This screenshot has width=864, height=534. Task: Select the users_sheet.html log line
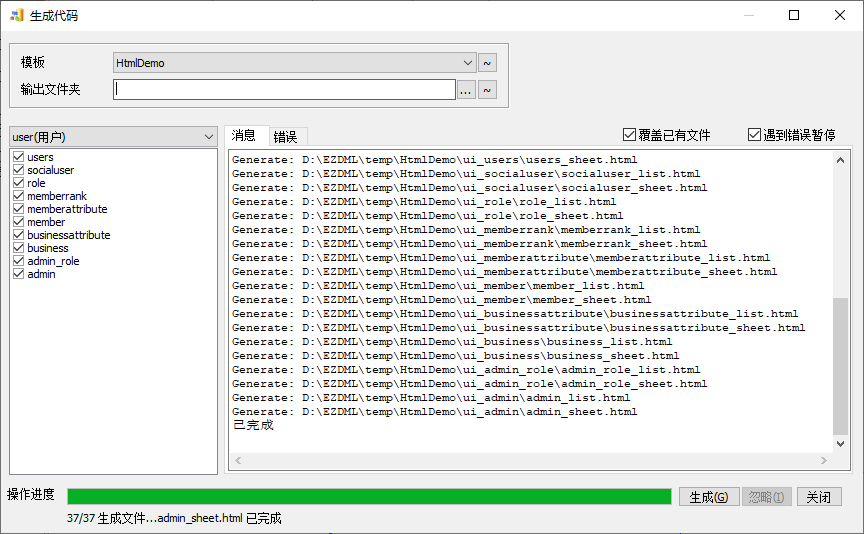click(434, 160)
